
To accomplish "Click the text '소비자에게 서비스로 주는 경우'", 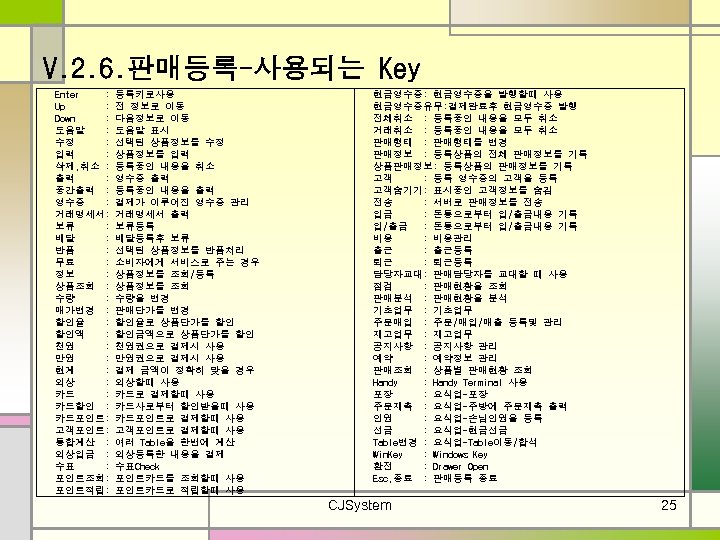I will 187,262.
